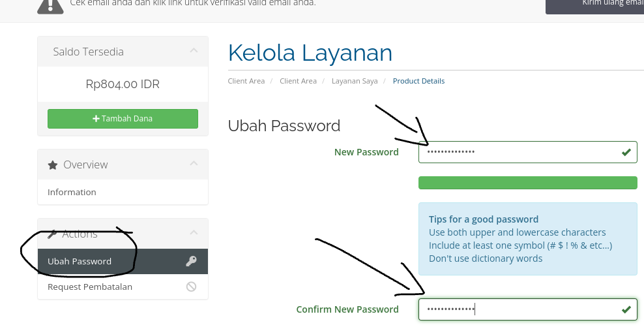
Task: Click the plus icon on Tambah Dana button
Action: pos(96,118)
